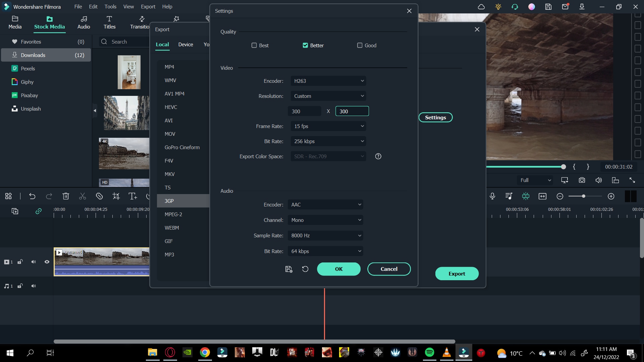This screenshot has height=362, width=644.
Task: Click the undo arrow icon
Action: 32,196
